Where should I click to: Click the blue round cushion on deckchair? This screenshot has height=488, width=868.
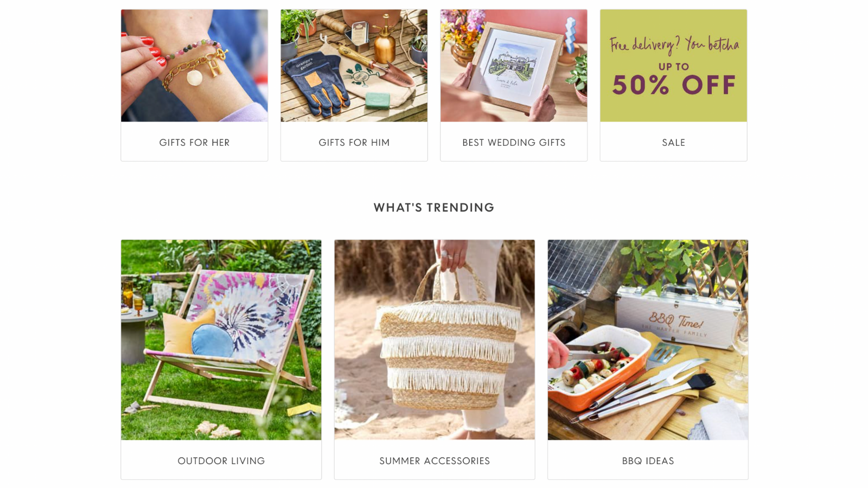click(x=213, y=341)
